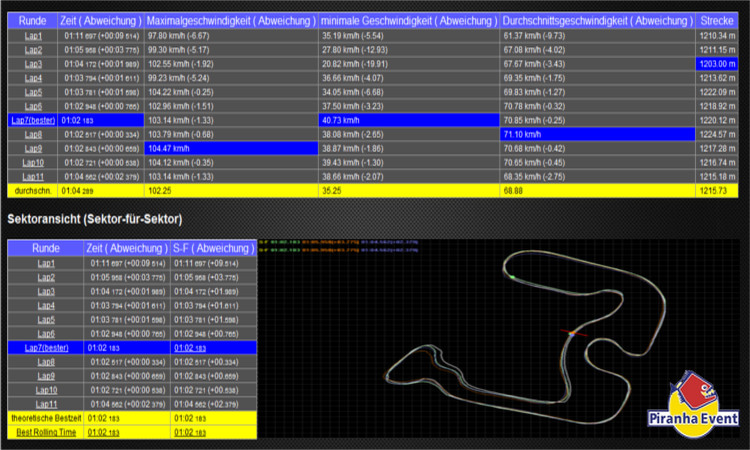
Task: Click the Piranha Event logo
Action: [692, 402]
